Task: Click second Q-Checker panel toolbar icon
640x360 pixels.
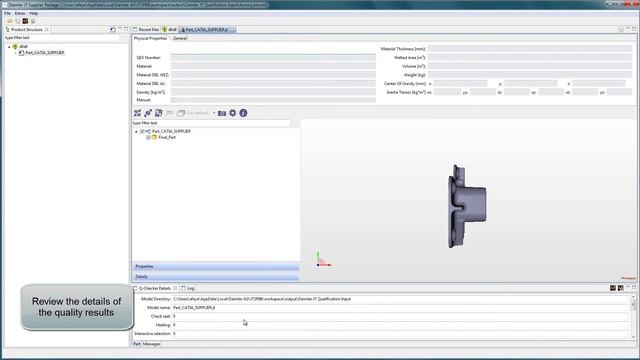Action: coord(620,288)
